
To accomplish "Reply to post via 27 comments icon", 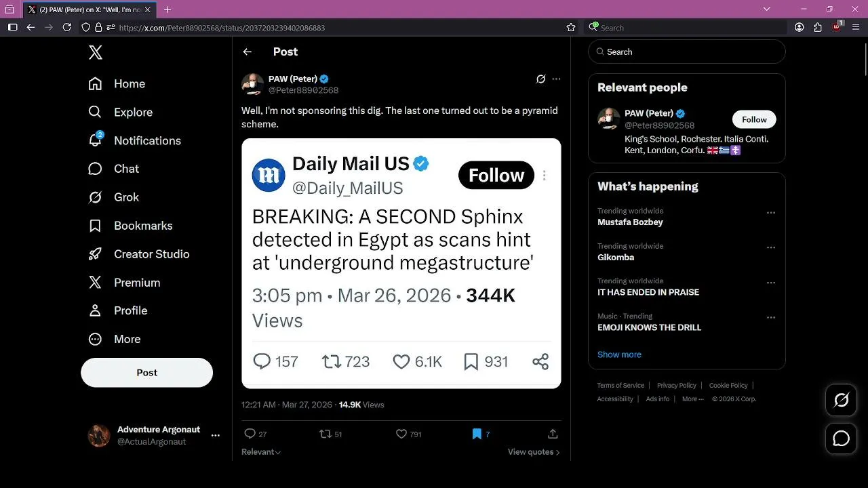I will click(x=255, y=434).
